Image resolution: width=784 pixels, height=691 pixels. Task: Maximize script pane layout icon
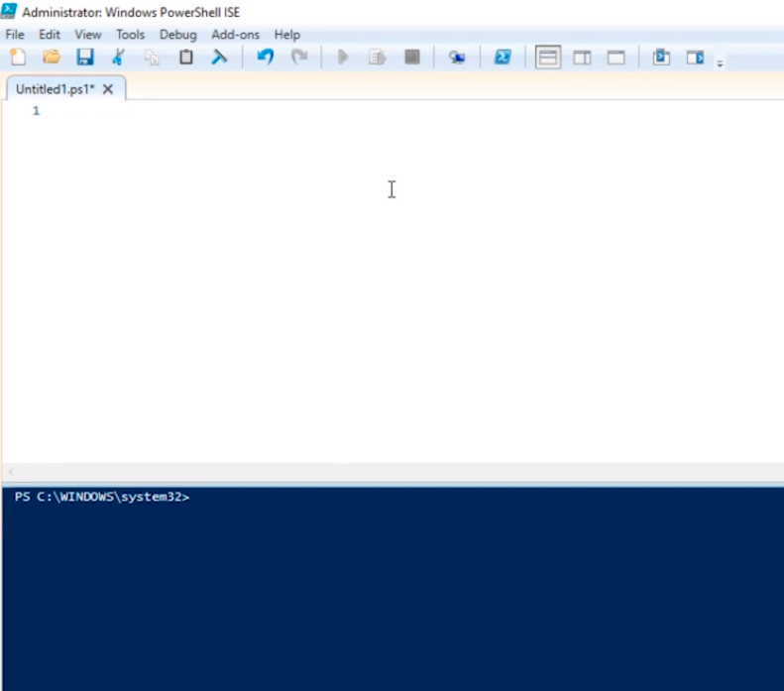[x=616, y=58]
